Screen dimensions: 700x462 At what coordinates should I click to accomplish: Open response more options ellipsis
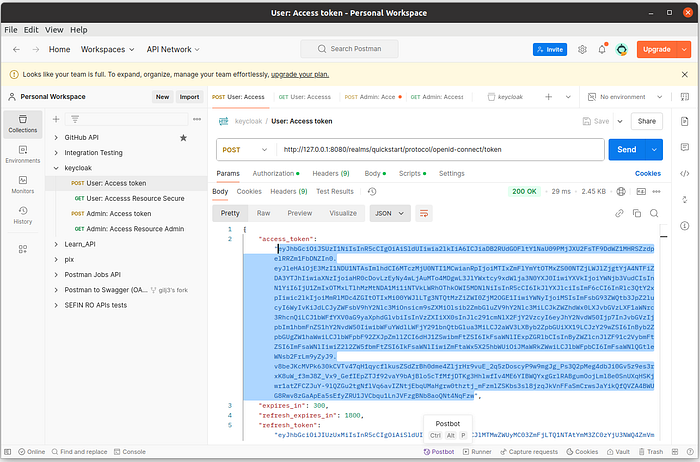656,191
